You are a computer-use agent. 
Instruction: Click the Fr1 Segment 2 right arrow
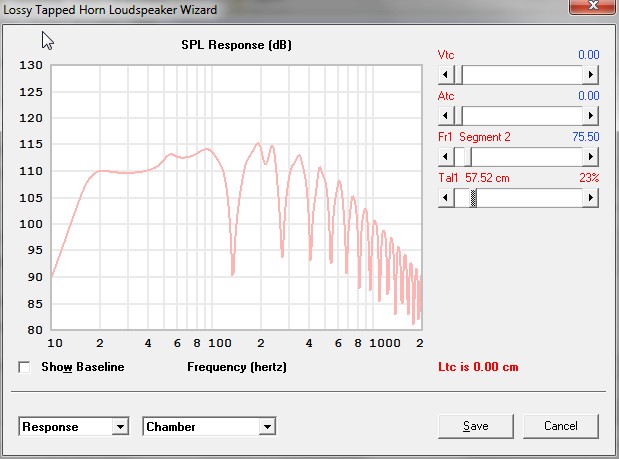591,157
